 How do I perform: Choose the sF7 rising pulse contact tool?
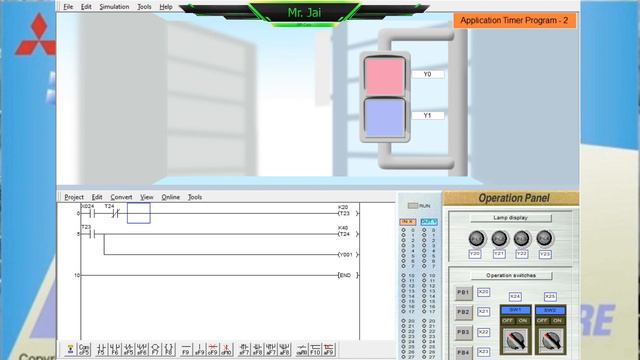point(244,349)
